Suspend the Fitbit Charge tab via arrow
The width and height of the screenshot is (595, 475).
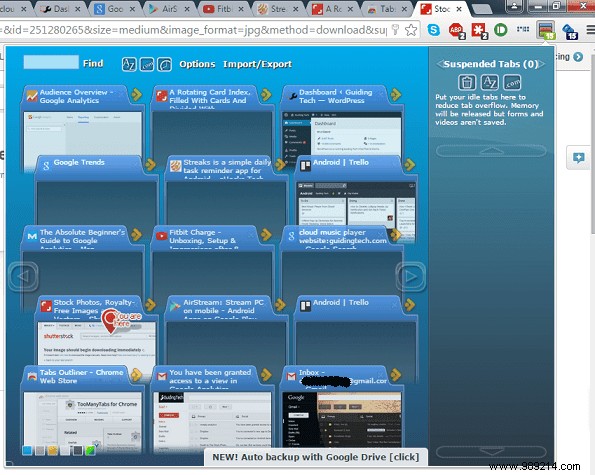pos(266,234)
